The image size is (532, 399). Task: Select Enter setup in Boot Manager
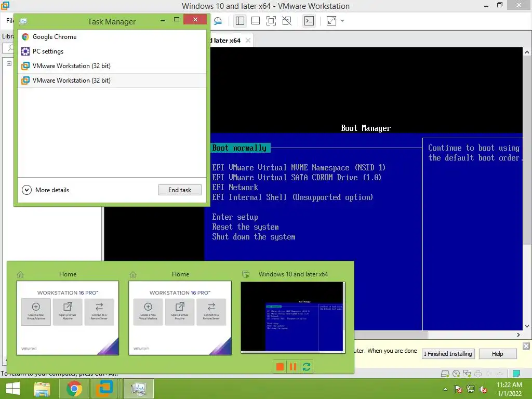pyautogui.click(x=235, y=217)
